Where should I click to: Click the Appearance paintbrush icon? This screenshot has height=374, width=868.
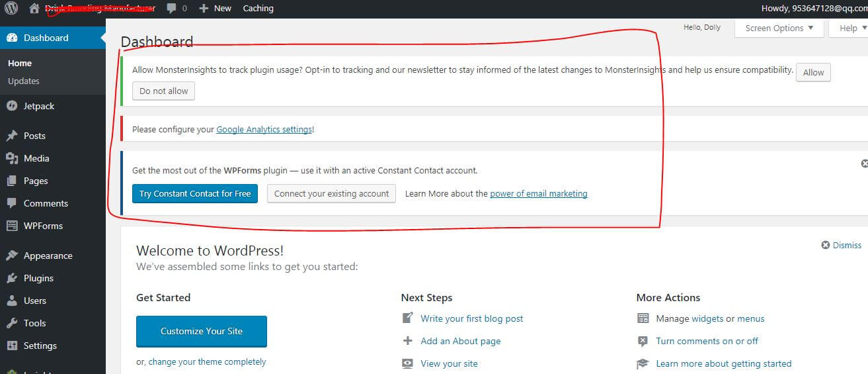(12, 256)
